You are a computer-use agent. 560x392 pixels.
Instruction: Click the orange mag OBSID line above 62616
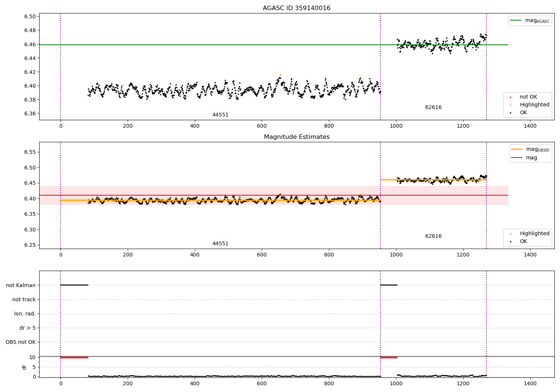click(433, 180)
